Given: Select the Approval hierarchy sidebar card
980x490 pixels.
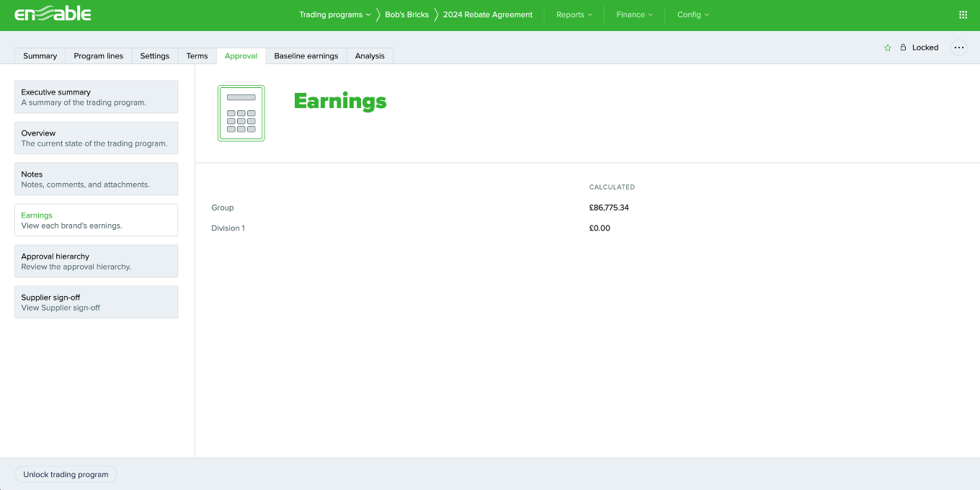Looking at the screenshot, I should pos(96,260).
